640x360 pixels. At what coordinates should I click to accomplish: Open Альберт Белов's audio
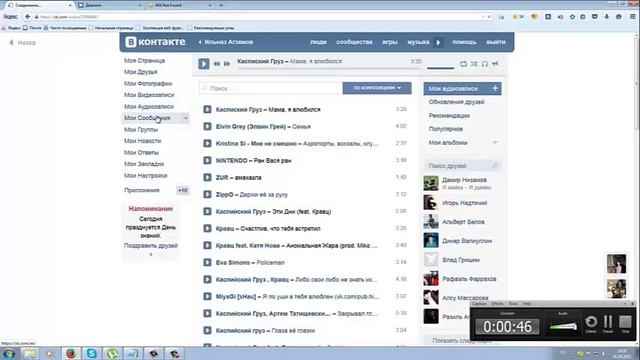[x=463, y=222]
